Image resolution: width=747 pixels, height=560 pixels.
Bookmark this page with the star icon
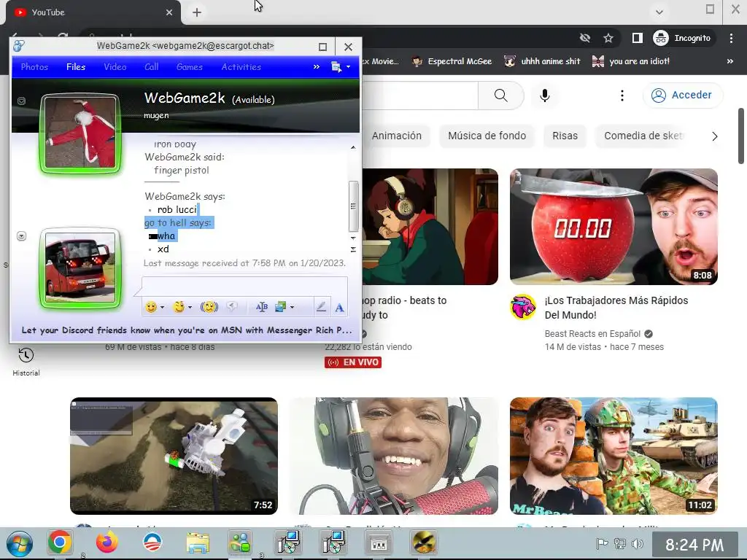pos(608,38)
